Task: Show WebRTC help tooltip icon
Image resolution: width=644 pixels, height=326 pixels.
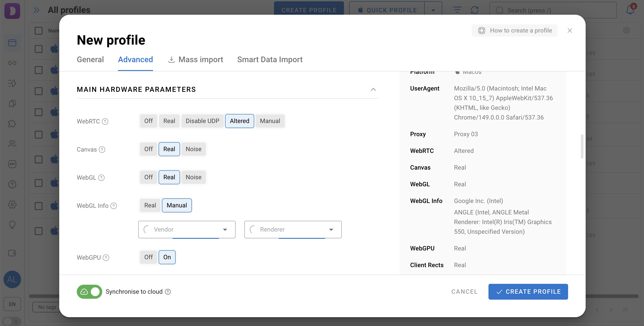Action: coord(105,121)
